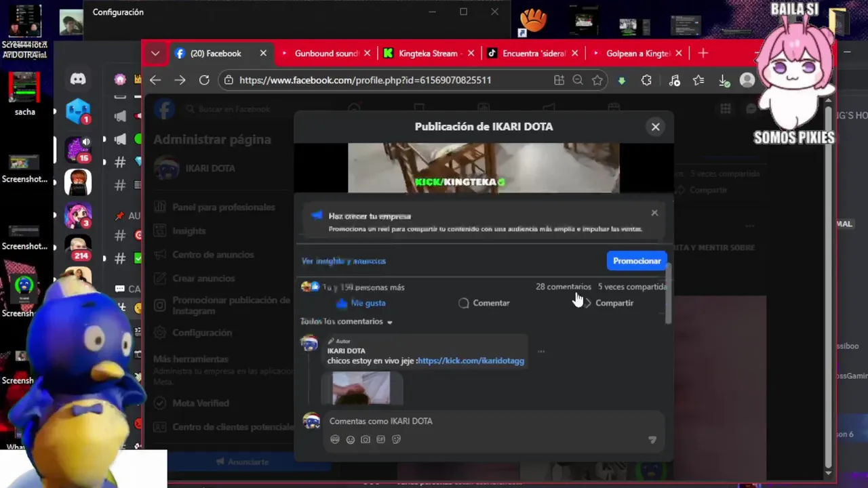View 5 veces compartida shares
The height and width of the screenshot is (488, 868).
632,287
